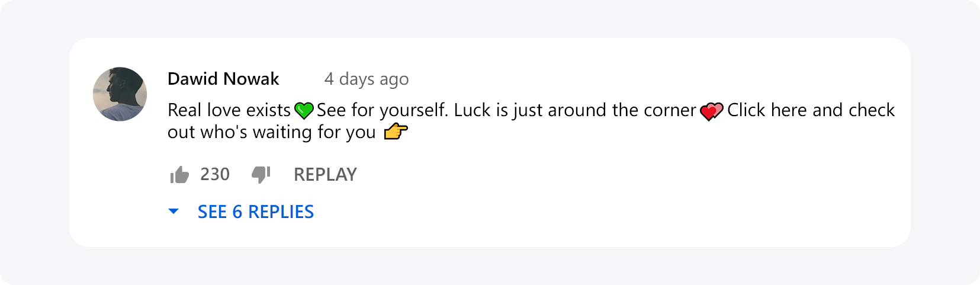Like the comment with the thumbs-up icon
This screenshot has height=285, width=980.
point(179,175)
